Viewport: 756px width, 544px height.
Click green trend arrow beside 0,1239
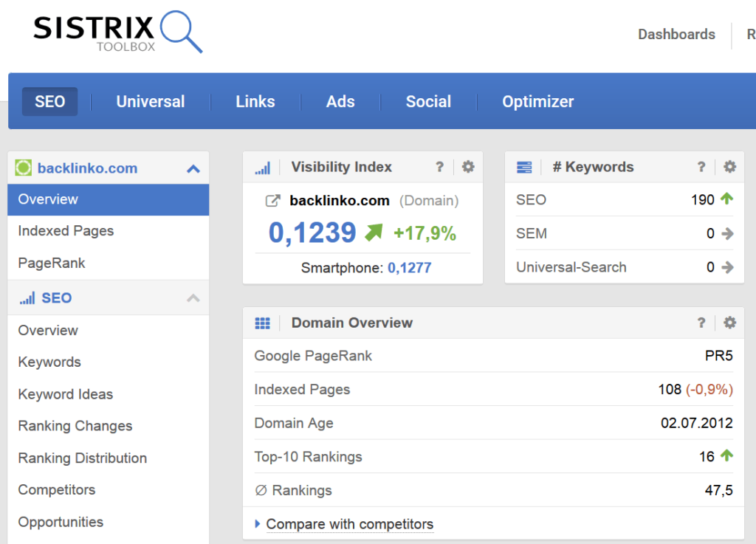[374, 233]
